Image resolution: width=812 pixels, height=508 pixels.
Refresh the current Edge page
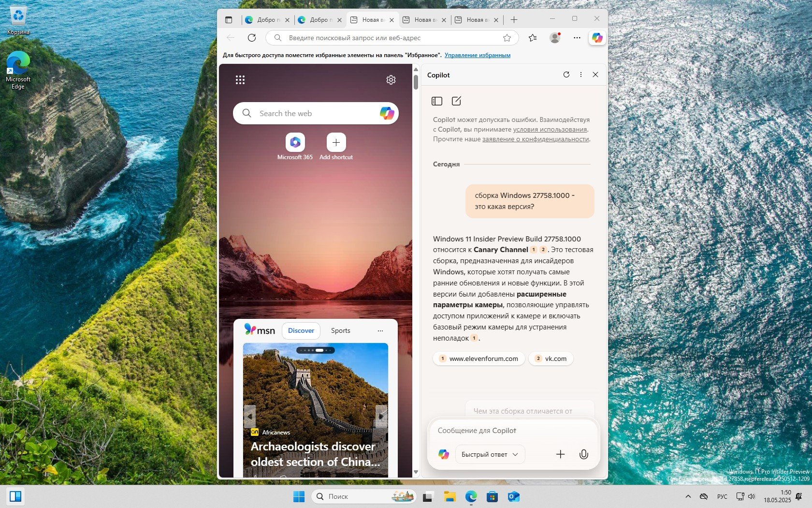251,38
